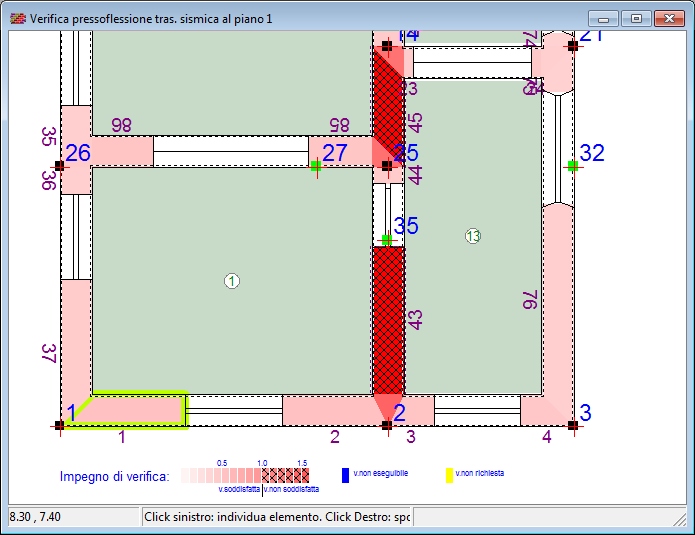695x535 pixels.
Task: Select node 2 at bottom wall
Action: coord(387,425)
